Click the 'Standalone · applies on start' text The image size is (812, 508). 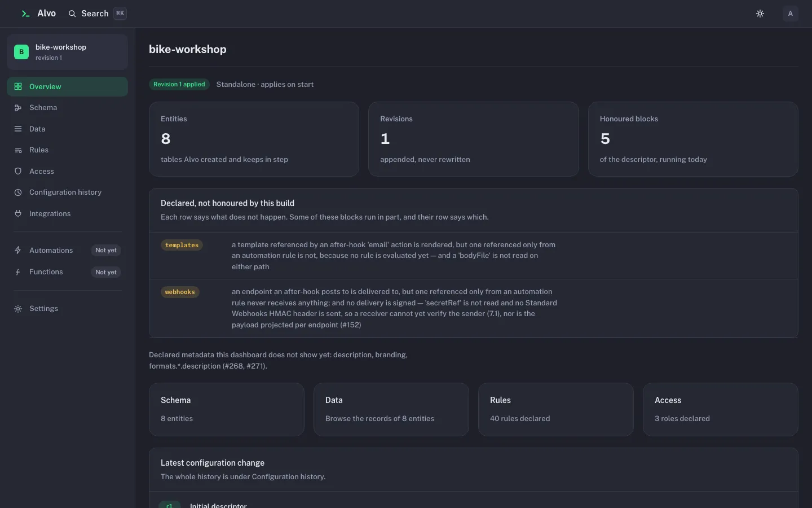[265, 84]
